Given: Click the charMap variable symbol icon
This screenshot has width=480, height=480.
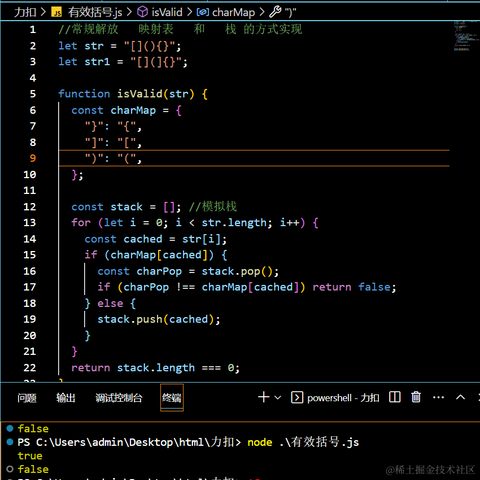Looking at the screenshot, I should coord(203,12).
